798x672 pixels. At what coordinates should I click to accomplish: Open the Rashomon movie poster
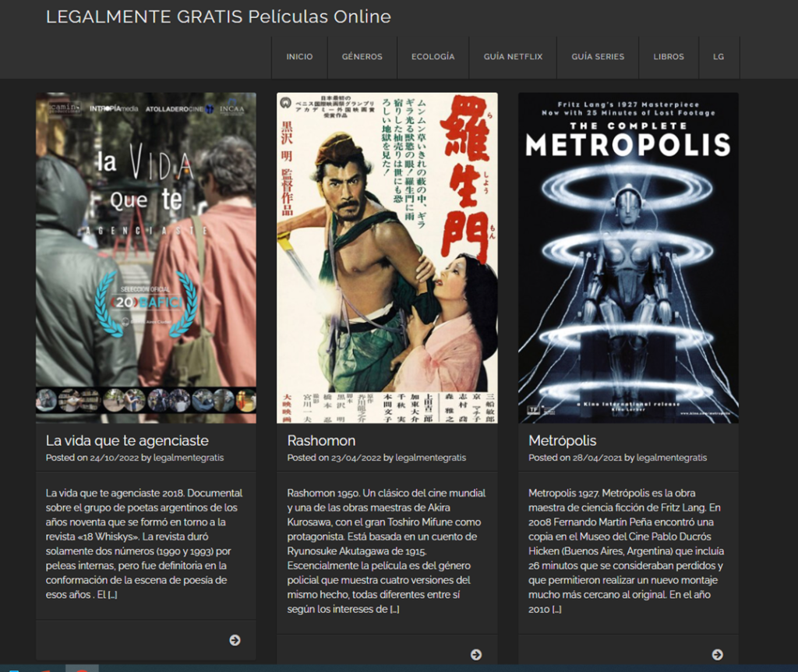(x=387, y=257)
